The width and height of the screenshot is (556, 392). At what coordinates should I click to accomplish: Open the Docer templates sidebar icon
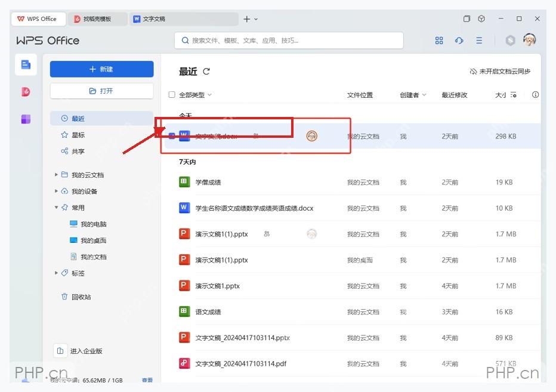[26, 92]
